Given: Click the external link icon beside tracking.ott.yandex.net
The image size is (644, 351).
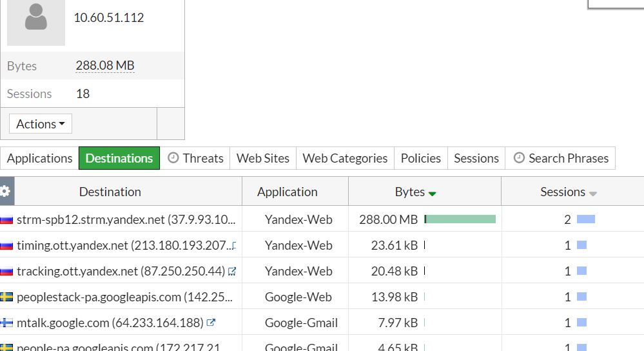Looking at the screenshot, I should click(x=232, y=271).
